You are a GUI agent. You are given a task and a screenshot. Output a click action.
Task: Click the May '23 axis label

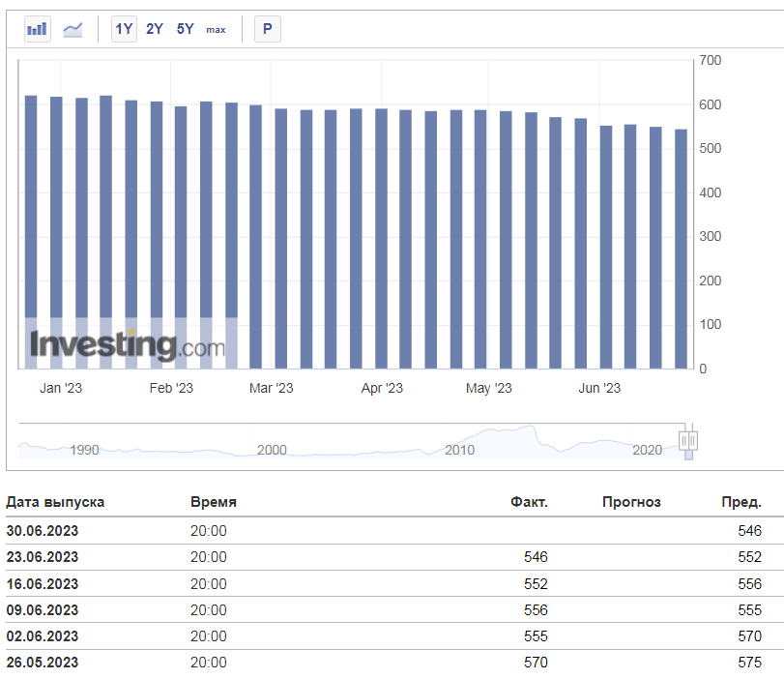489,388
